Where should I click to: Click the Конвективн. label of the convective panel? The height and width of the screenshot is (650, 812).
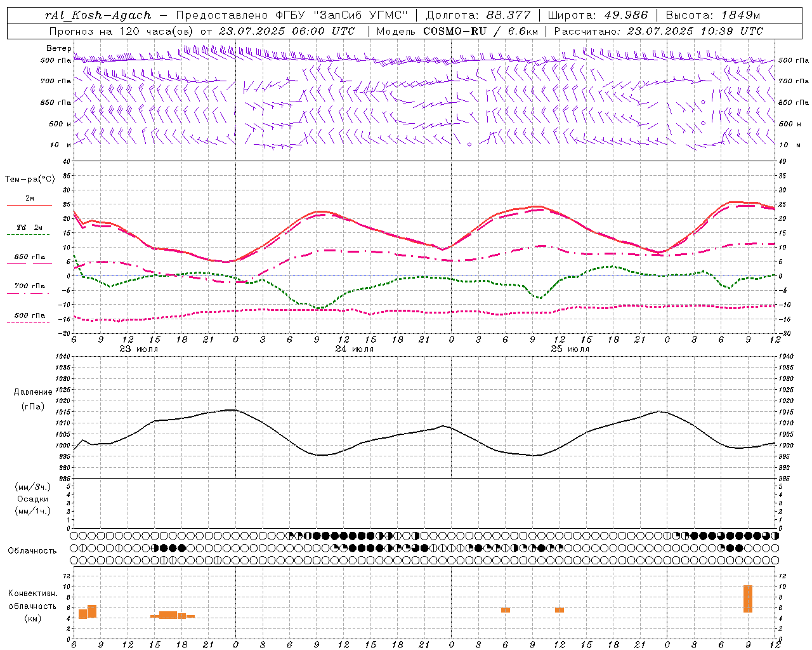pos(32,594)
